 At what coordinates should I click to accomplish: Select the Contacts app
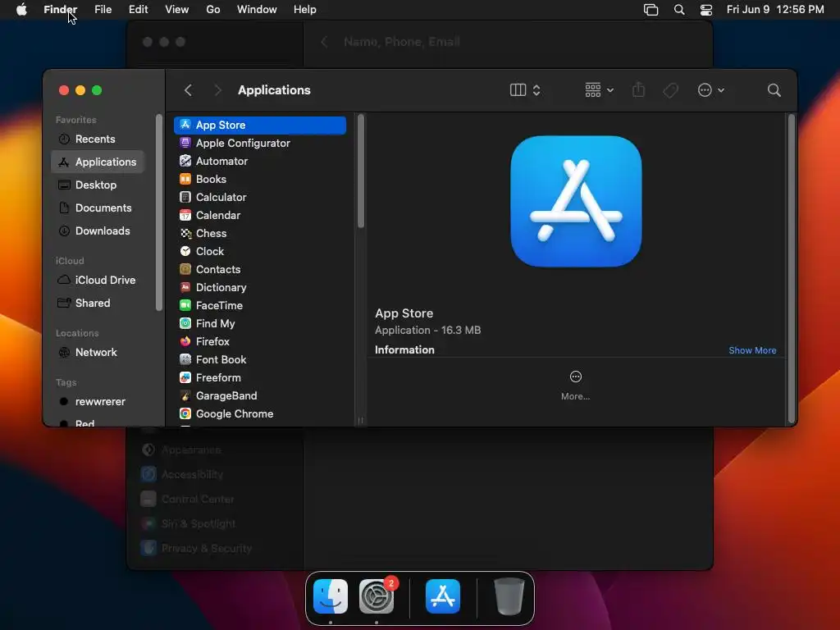coord(260,269)
